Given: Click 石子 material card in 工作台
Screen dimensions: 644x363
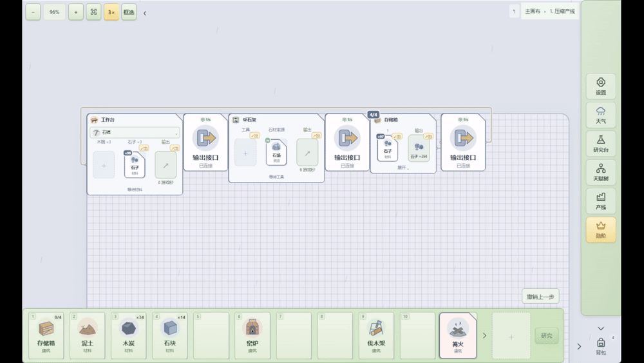Looking at the screenshot, I should [x=135, y=165].
